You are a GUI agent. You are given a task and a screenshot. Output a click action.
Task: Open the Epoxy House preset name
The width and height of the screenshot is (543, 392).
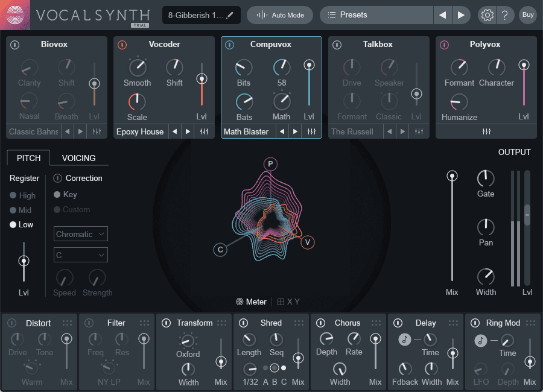click(x=140, y=131)
